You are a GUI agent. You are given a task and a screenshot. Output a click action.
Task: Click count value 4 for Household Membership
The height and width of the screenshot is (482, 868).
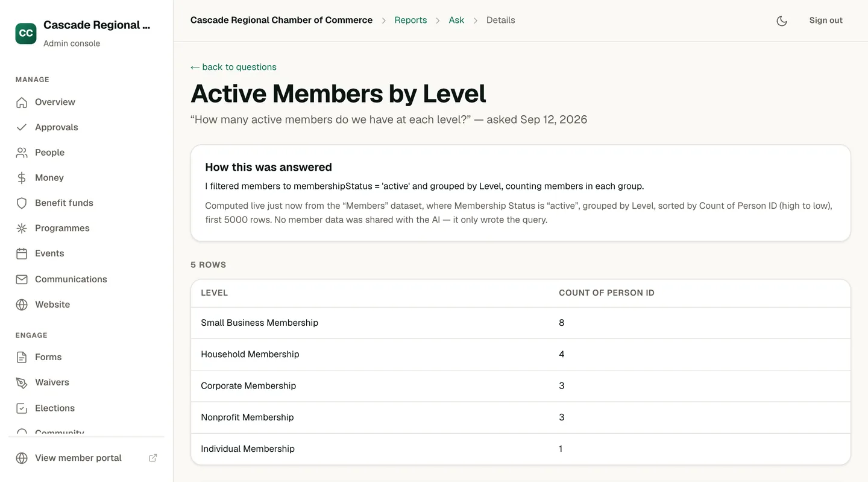coord(562,354)
